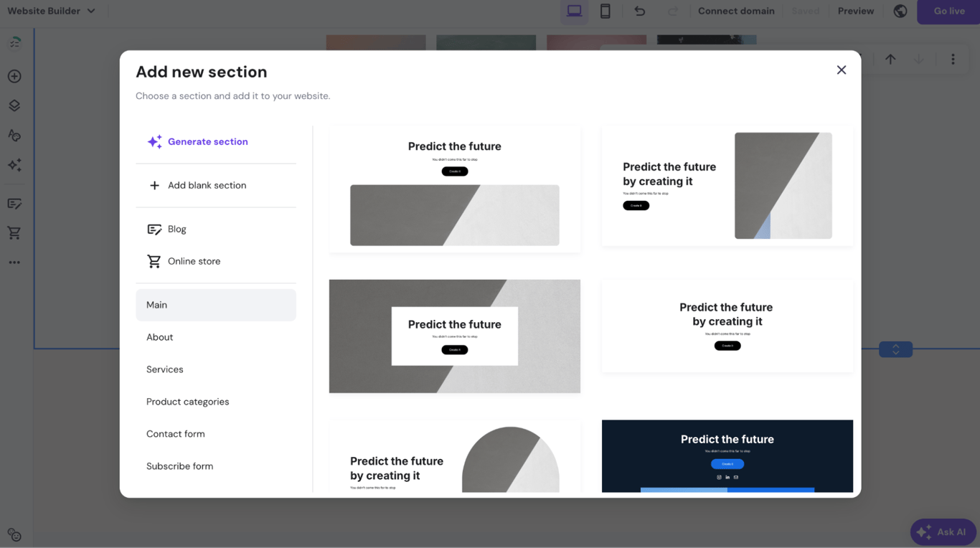
Task: Switch to the About category in the dialog
Action: (x=159, y=336)
